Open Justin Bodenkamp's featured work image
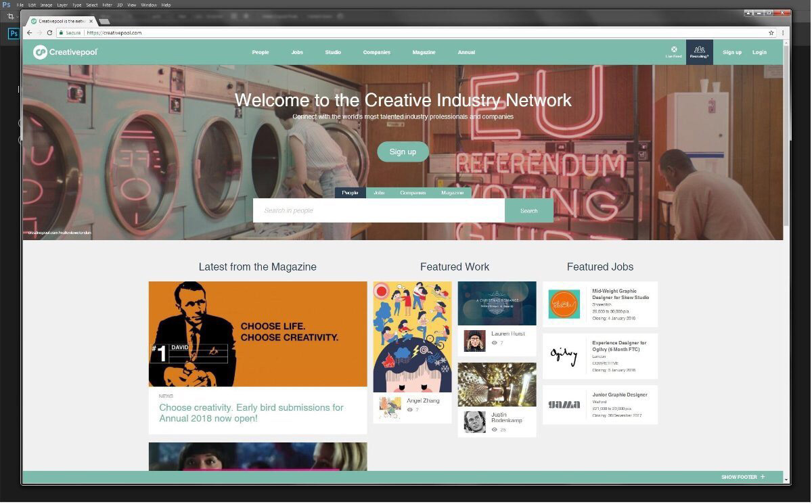Image resolution: width=812 pixels, height=504 pixels. click(x=497, y=384)
